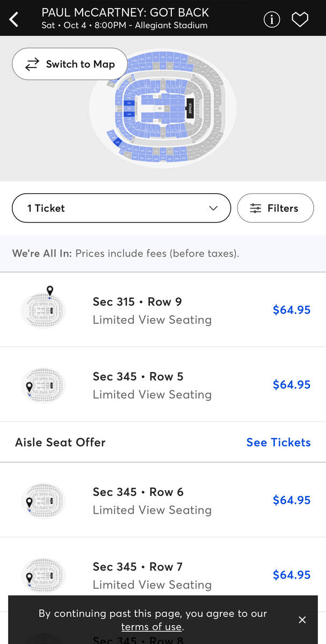Click the Switch to Map button
The image size is (326, 644).
[70, 64]
